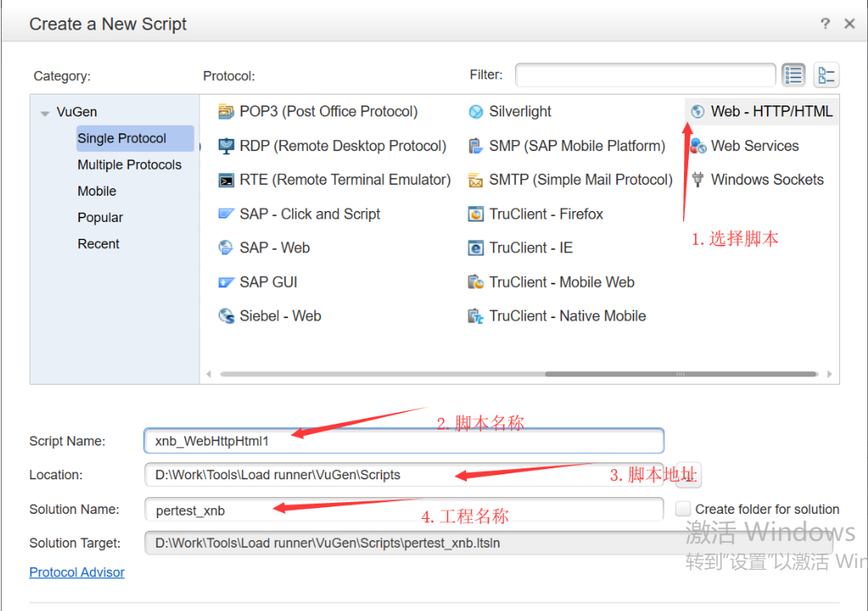
Task: Select the TruClient - IE icon
Action: pyautogui.click(x=475, y=248)
